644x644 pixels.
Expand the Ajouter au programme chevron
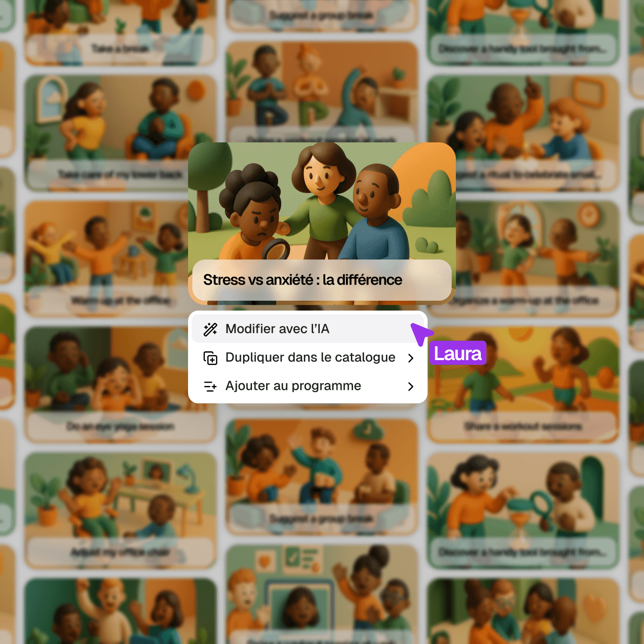pyautogui.click(x=411, y=387)
